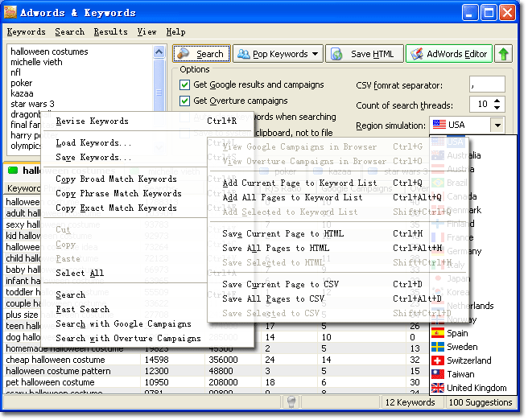Open the Help menu
The image size is (528, 420).
(x=175, y=31)
